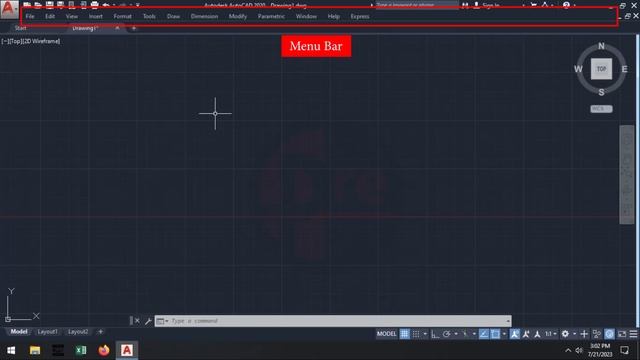This screenshot has height=360, width=640.
Task: Click the E compass direction on ViewCube
Action: coord(624,69)
